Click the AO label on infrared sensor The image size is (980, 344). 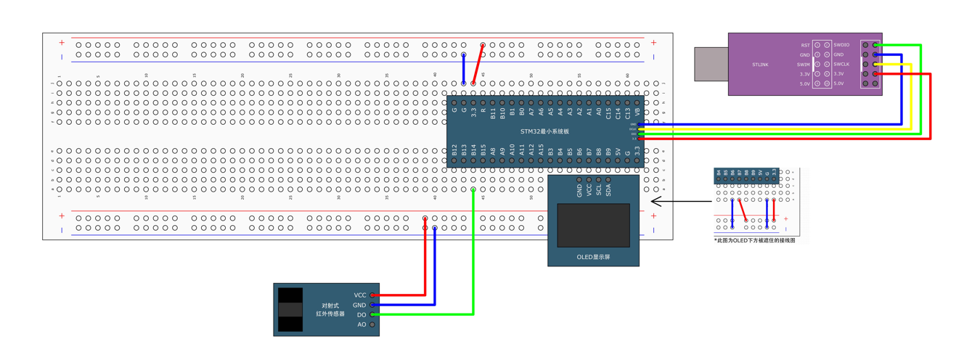362,324
